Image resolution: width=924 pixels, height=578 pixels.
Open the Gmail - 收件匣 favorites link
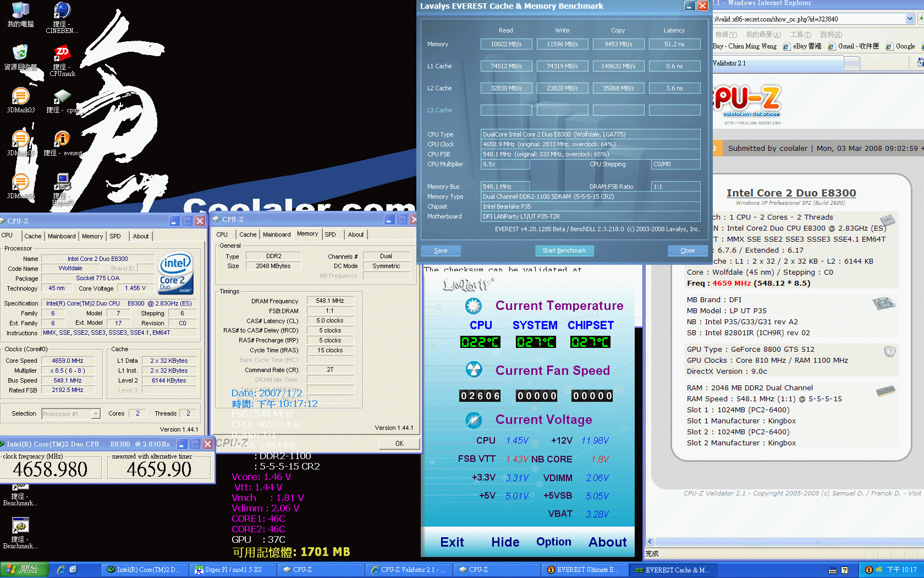pos(853,46)
